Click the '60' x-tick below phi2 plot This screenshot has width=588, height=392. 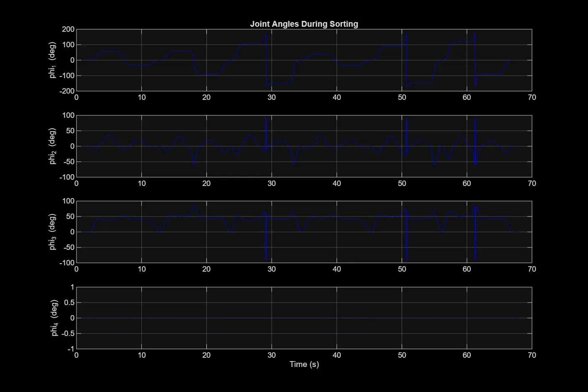467,183
